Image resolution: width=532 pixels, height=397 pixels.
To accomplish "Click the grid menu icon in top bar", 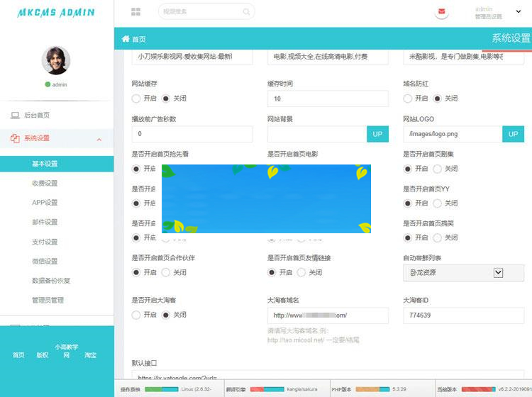I will point(135,12).
